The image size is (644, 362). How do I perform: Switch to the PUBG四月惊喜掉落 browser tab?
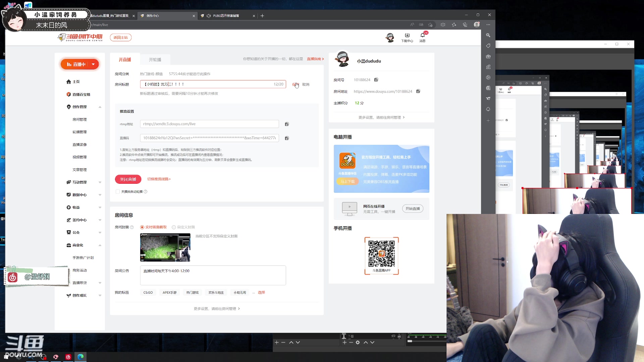coord(227,16)
